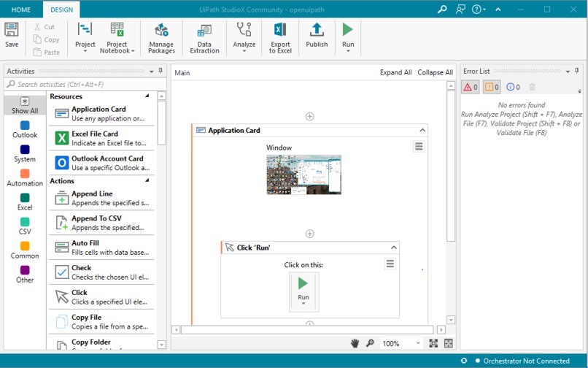This screenshot has height=368, width=588.
Task: Add activity above Application Card
Action: pos(310,116)
